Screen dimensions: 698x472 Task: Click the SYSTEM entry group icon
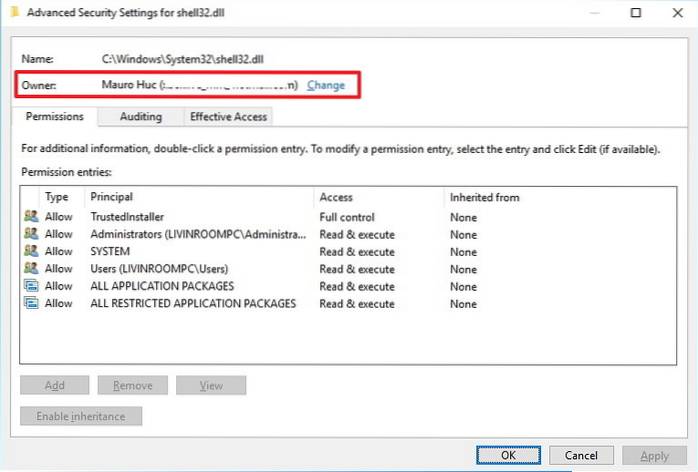click(x=31, y=251)
